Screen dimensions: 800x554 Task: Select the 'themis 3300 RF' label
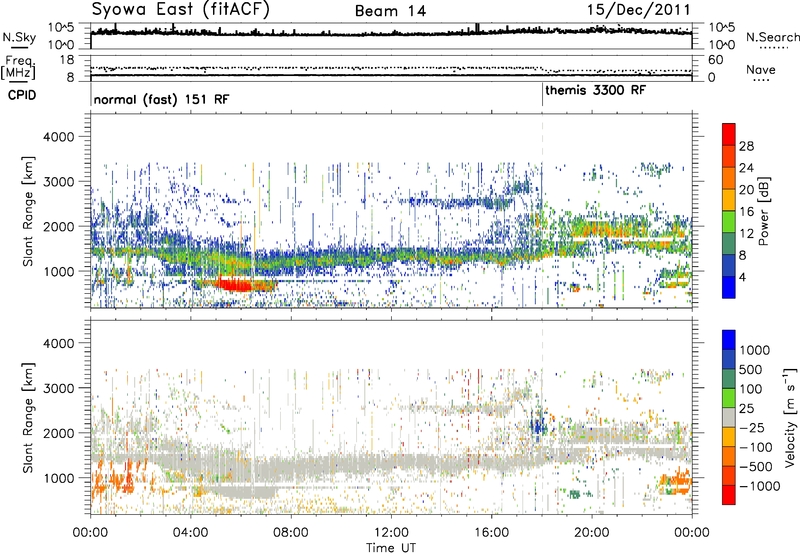595,90
